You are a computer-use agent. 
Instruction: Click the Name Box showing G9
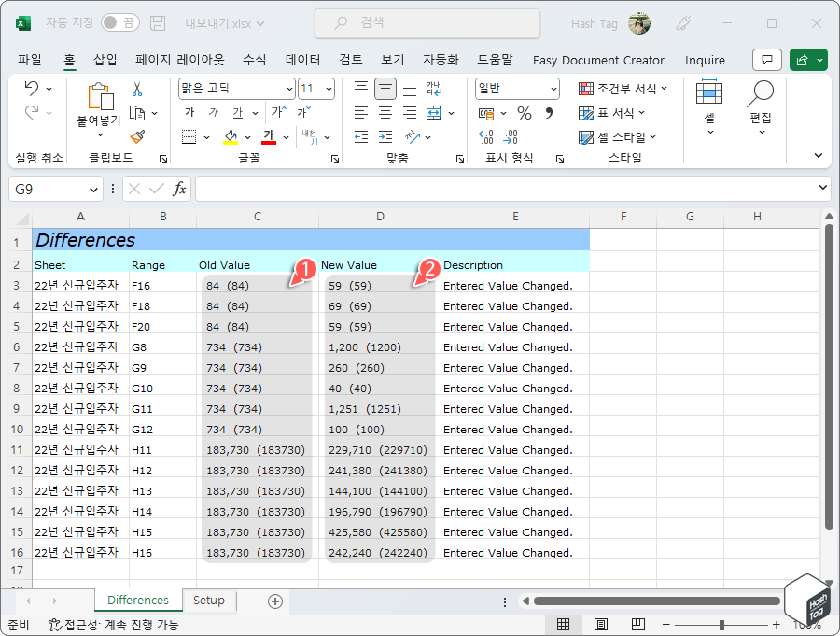click(x=56, y=189)
